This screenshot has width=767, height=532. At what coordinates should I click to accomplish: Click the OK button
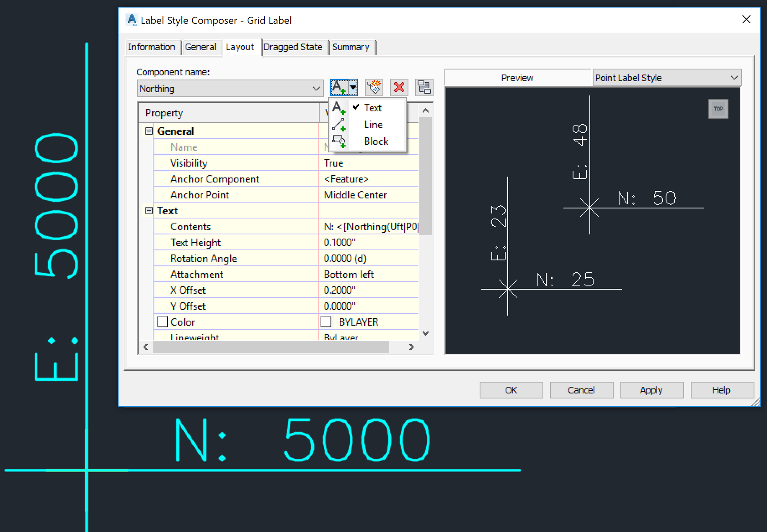[511, 390]
